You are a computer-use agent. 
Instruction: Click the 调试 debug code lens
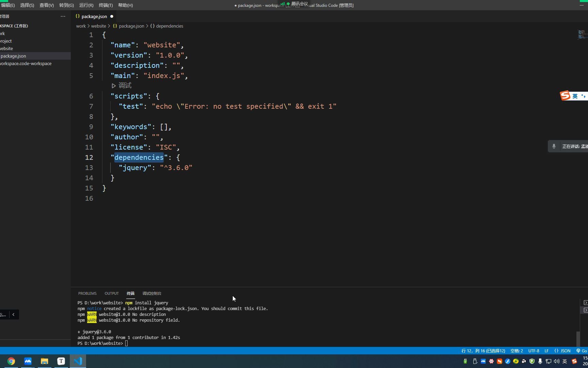click(x=125, y=86)
